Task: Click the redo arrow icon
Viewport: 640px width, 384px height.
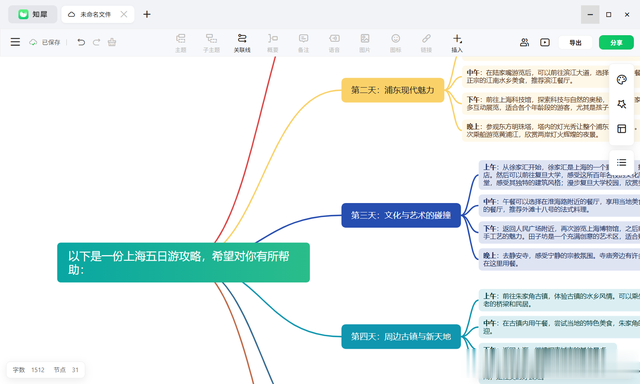Action: point(96,42)
